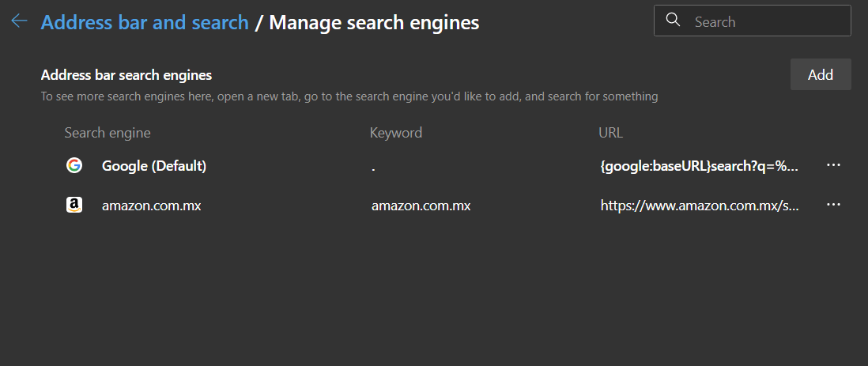The image size is (868, 366).
Task: Click the Google logo icon
Action: click(x=74, y=165)
